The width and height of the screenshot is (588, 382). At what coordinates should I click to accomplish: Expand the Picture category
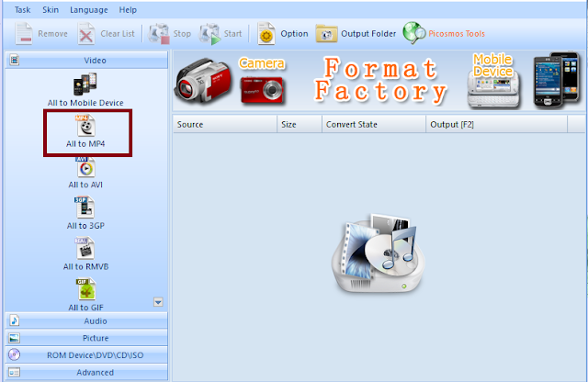pyautogui.click(x=86, y=338)
